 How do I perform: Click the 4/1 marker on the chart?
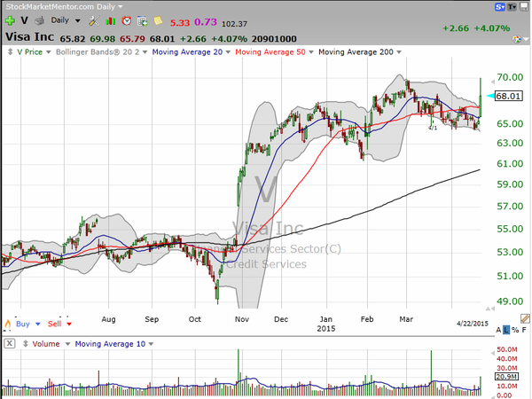(x=433, y=128)
